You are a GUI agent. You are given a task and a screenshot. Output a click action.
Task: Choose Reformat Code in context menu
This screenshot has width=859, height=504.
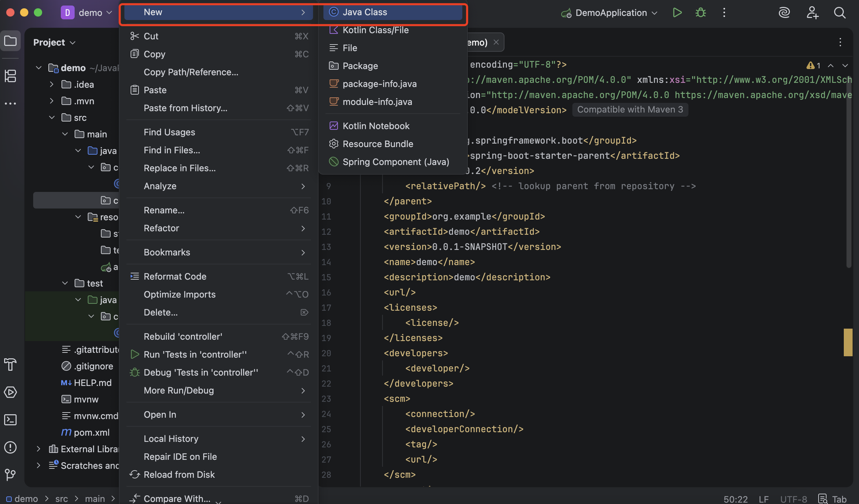(175, 277)
